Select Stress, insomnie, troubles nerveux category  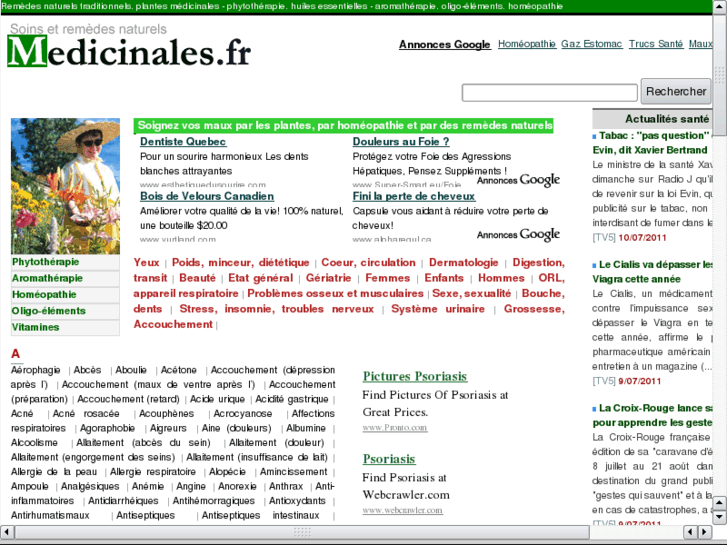pos(276,309)
